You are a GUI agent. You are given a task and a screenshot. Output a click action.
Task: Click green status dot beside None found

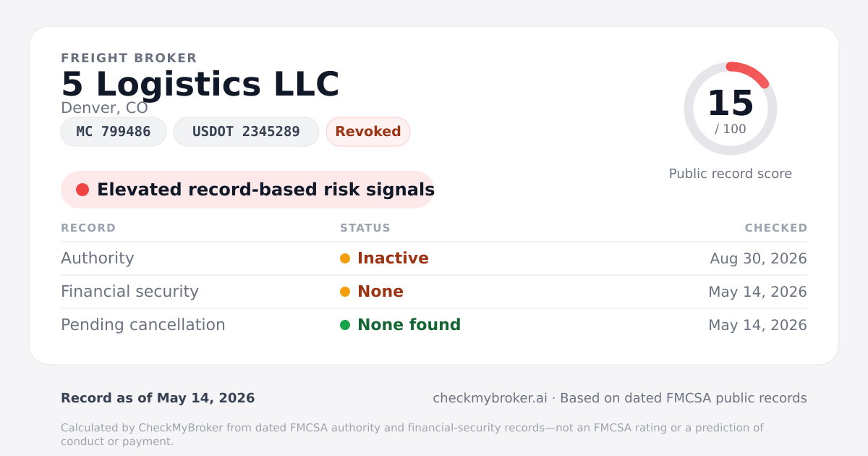[x=345, y=325]
